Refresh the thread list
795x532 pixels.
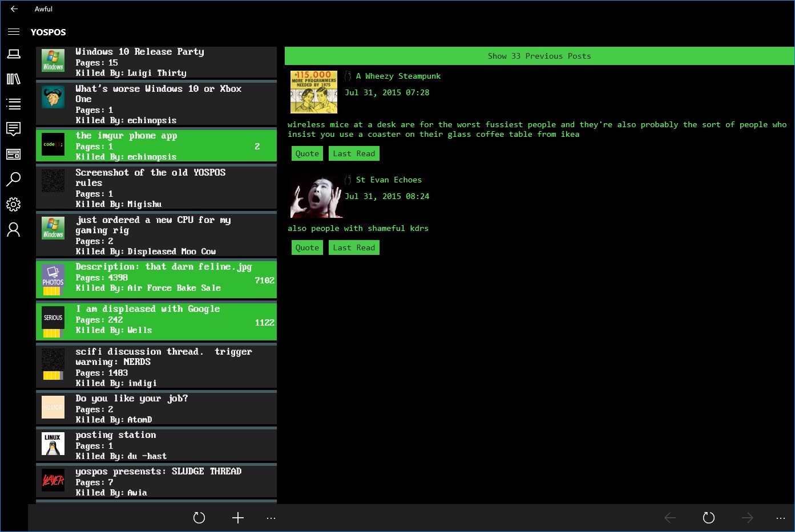point(199,518)
